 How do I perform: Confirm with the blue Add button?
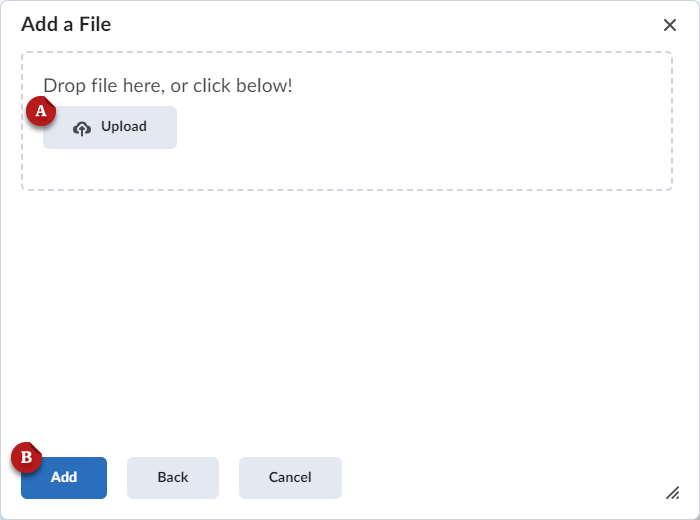[x=64, y=478]
